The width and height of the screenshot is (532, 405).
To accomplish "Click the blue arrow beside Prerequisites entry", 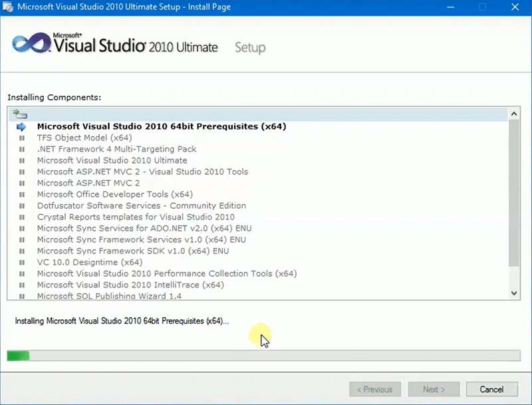I will point(22,126).
